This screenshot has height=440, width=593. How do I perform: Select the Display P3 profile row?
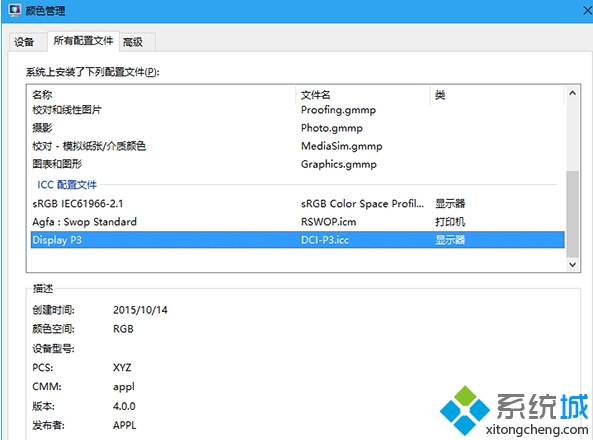click(297, 240)
